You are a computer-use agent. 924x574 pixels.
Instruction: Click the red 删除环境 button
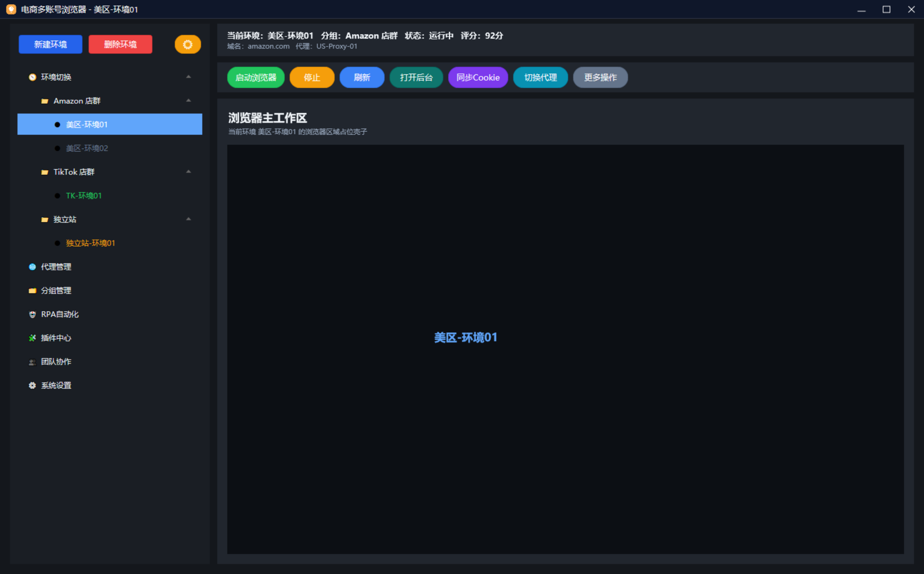click(120, 45)
